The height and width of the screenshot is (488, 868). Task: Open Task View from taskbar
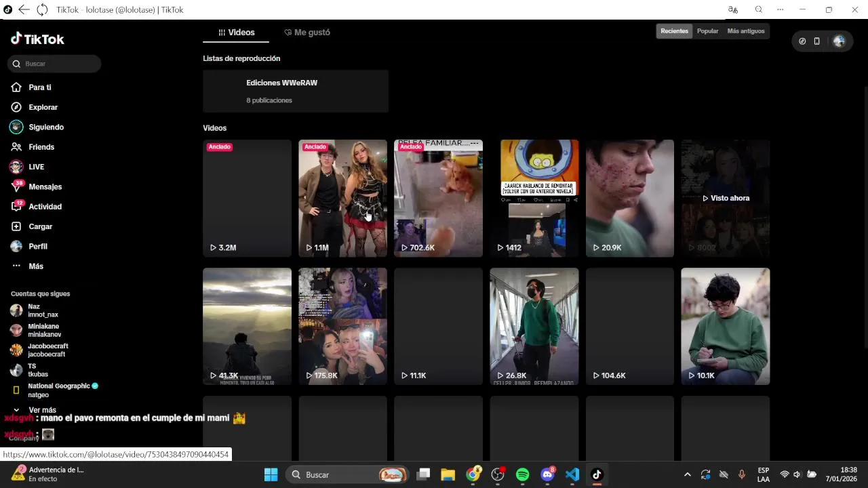424,474
